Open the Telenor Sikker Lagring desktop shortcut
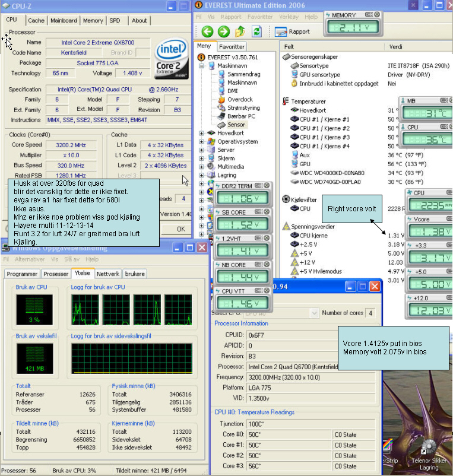Screen dimensions: 453x476 429,455
